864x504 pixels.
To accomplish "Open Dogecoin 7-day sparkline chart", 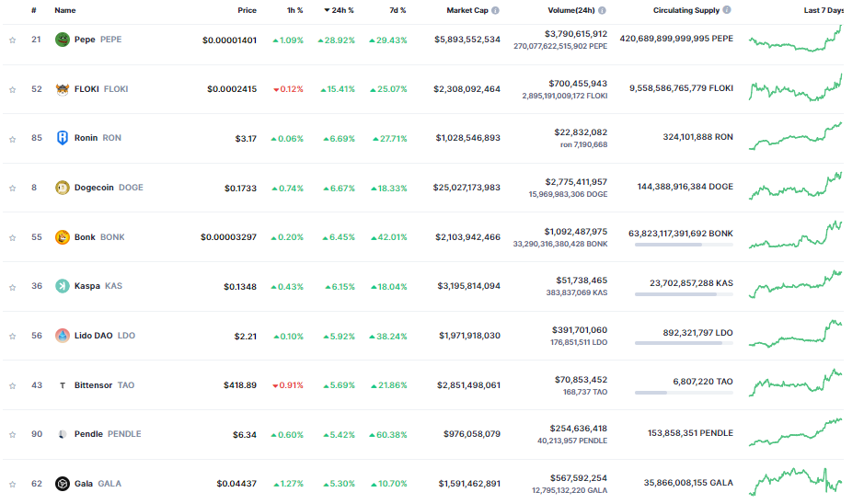I will [x=796, y=186].
